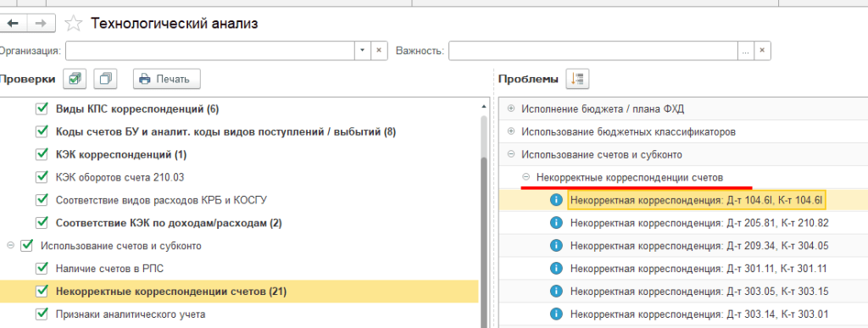Image resolution: width=868 pixels, height=328 pixels.
Task: Select row Д-т 303.05, К-т 303.15
Action: pyautogui.click(x=683, y=292)
